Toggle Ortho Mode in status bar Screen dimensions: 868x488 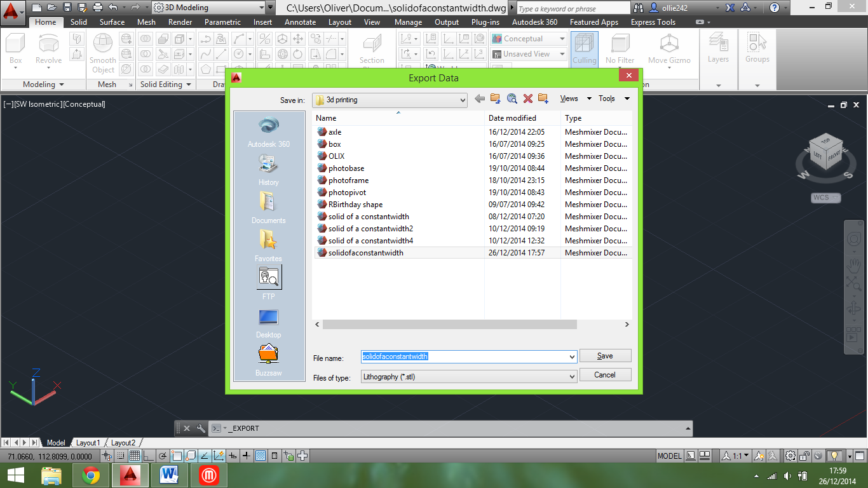coord(149,456)
